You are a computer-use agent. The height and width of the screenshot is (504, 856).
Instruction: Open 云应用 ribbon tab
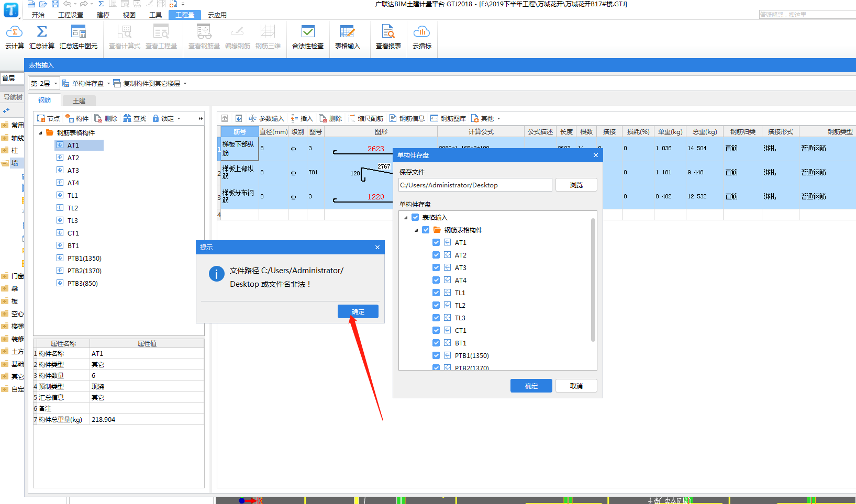click(x=217, y=15)
